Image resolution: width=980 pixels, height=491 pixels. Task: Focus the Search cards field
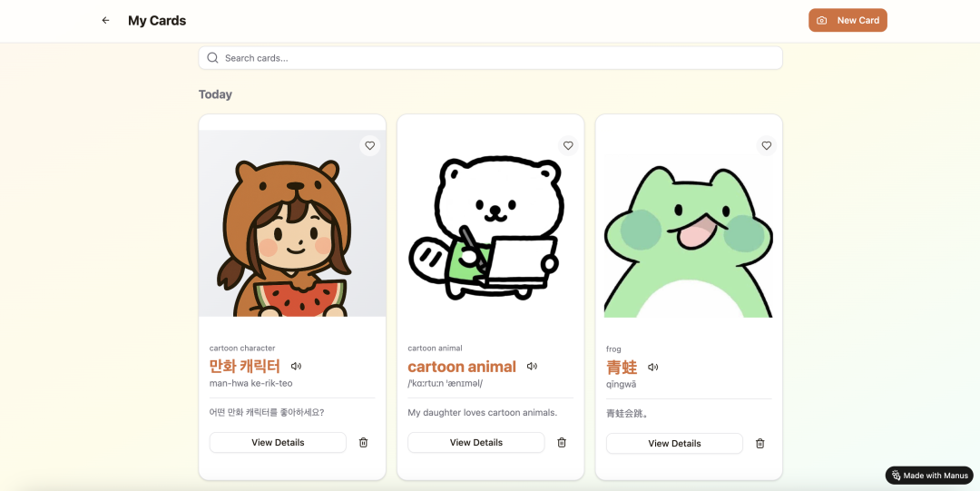tap(499, 58)
